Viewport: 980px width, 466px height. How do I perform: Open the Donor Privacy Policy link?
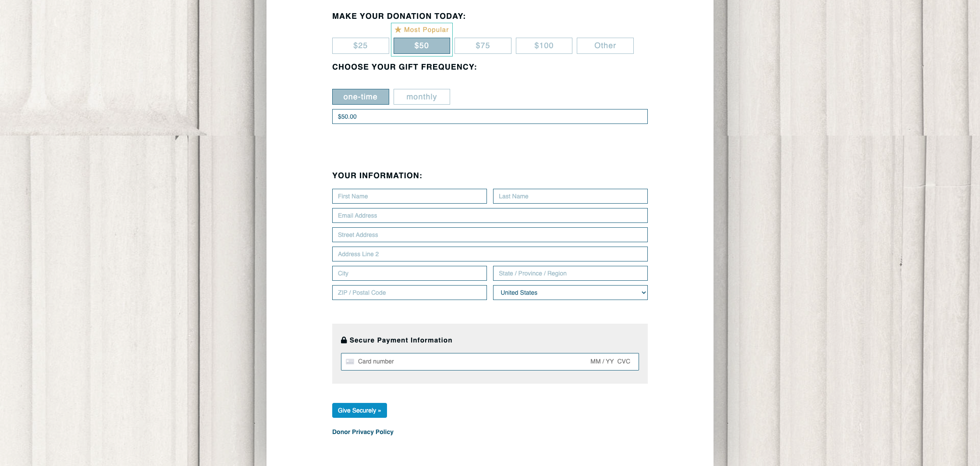[363, 432]
